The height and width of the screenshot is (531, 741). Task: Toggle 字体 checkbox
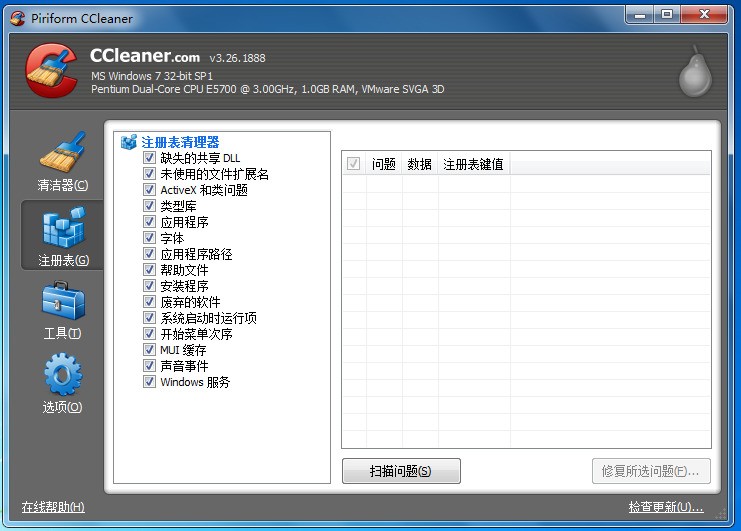pyautogui.click(x=149, y=238)
